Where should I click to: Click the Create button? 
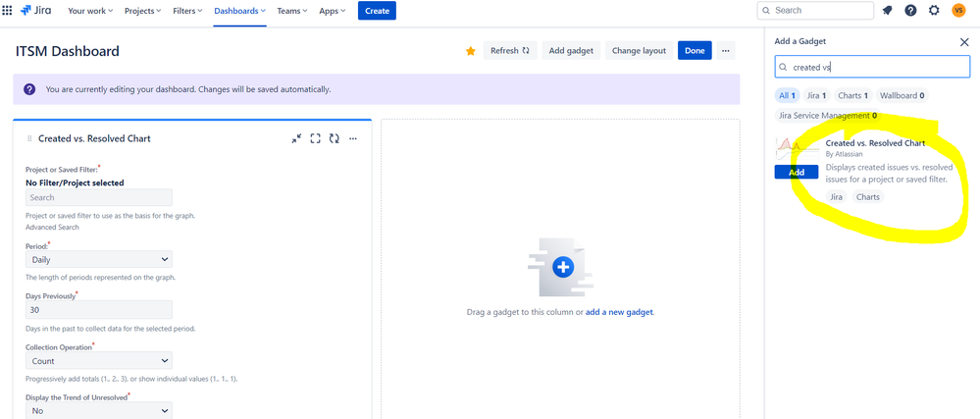tap(377, 11)
